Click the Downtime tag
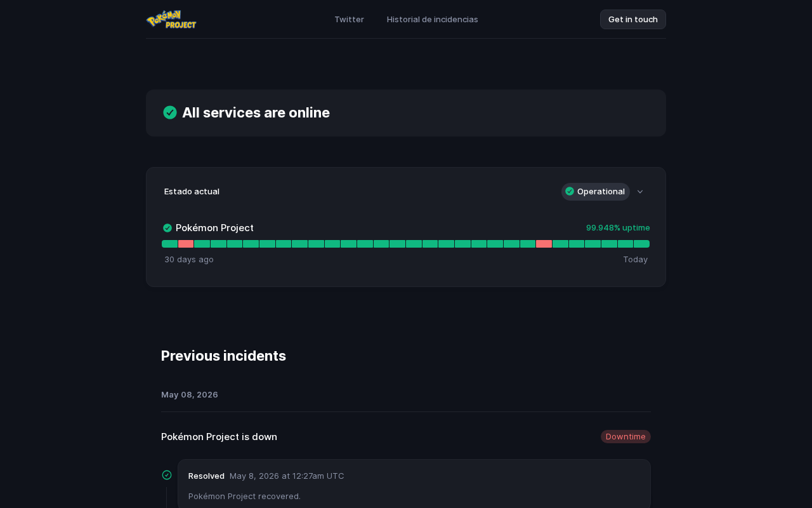The image size is (812, 508). [x=625, y=436]
